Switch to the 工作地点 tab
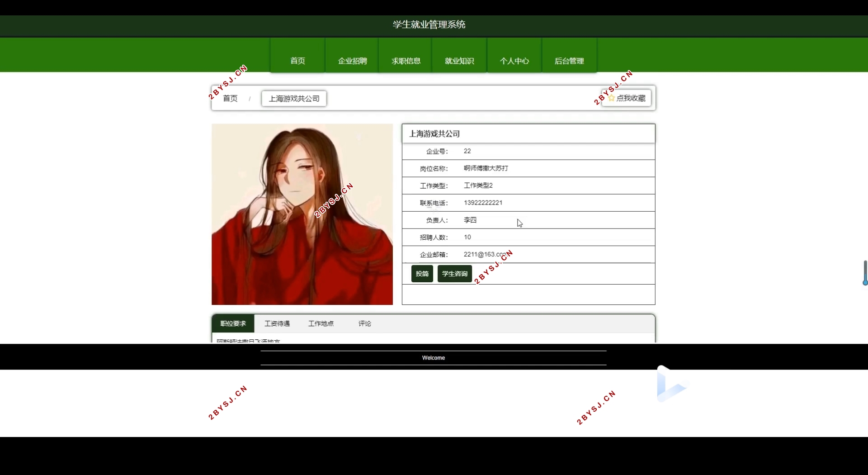 [x=321, y=323]
